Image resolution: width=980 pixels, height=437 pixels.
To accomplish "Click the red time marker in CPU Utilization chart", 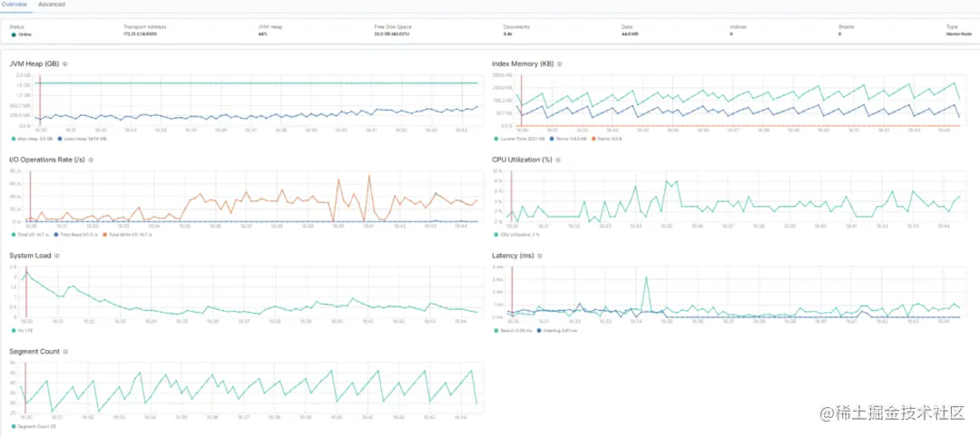I will tap(511, 196).
